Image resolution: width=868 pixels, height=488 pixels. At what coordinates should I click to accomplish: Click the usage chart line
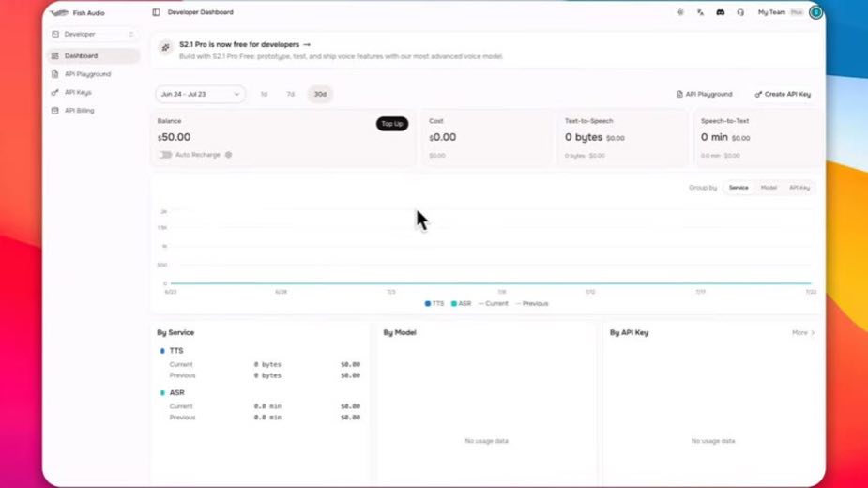[x=491, y=283]
